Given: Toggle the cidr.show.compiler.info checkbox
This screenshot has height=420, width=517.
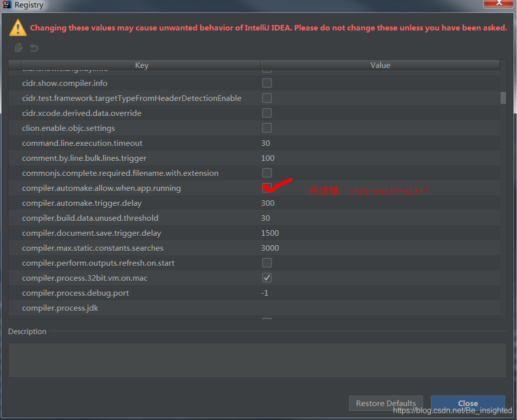Looking at the screenshot, I should [266, 83].
